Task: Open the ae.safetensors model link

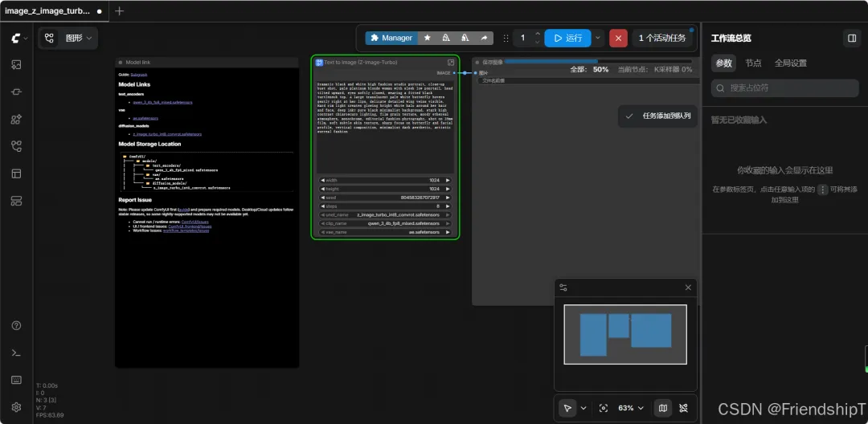Action: 145,118
